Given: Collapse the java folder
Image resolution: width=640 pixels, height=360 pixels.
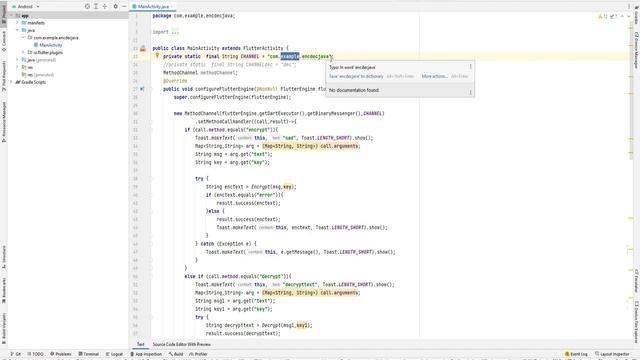Looking at the screenshot, I should click(17, 30).
